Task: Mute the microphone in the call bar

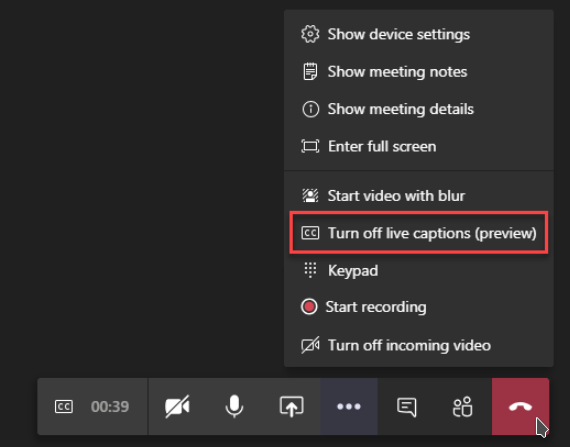Action: tap(234, 406)
